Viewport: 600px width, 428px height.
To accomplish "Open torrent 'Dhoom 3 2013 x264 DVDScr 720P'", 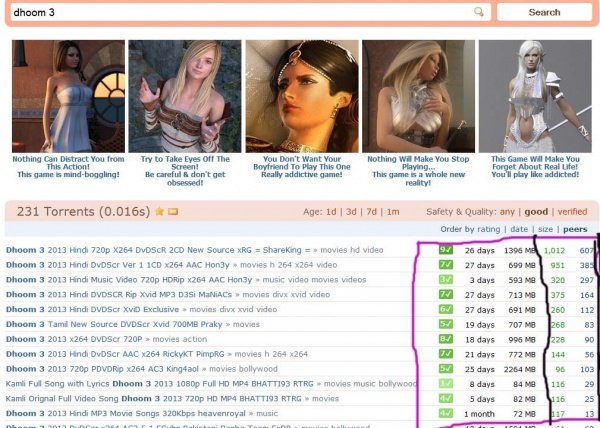I will click(x=74, y=339).
